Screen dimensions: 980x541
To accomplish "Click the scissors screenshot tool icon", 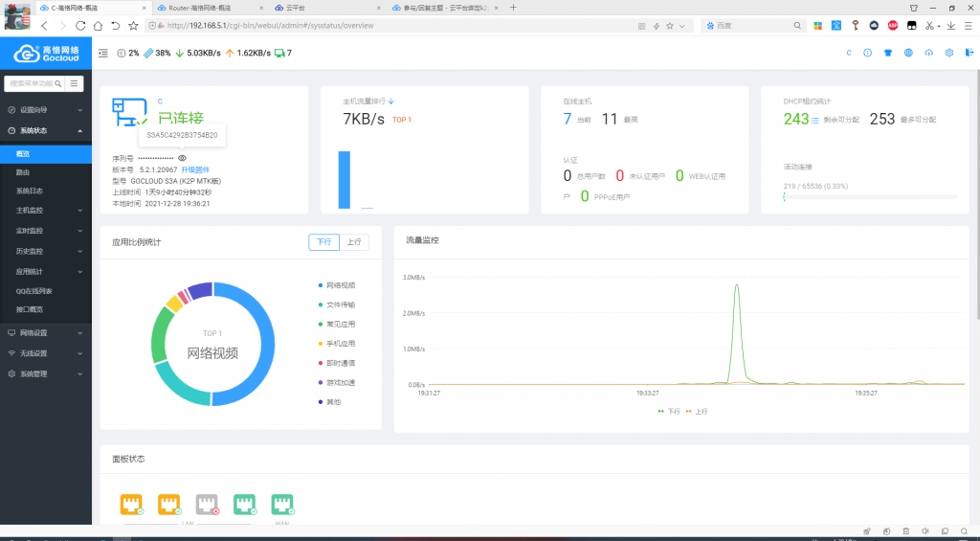I will pos(929,26).
